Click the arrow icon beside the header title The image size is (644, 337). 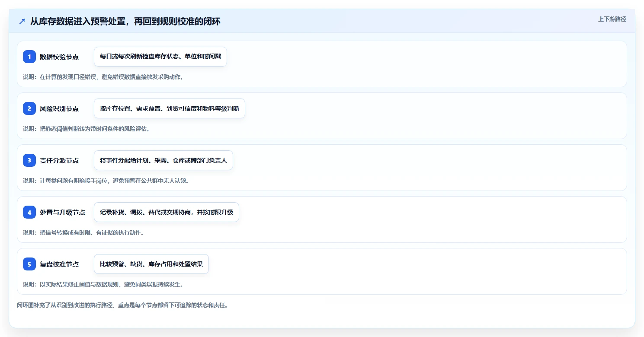click(22, 21)
